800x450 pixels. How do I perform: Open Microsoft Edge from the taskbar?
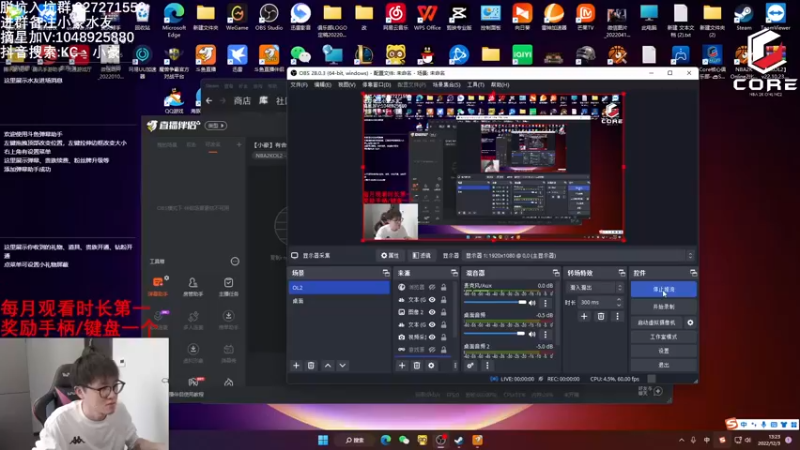[x=386, y=440]
